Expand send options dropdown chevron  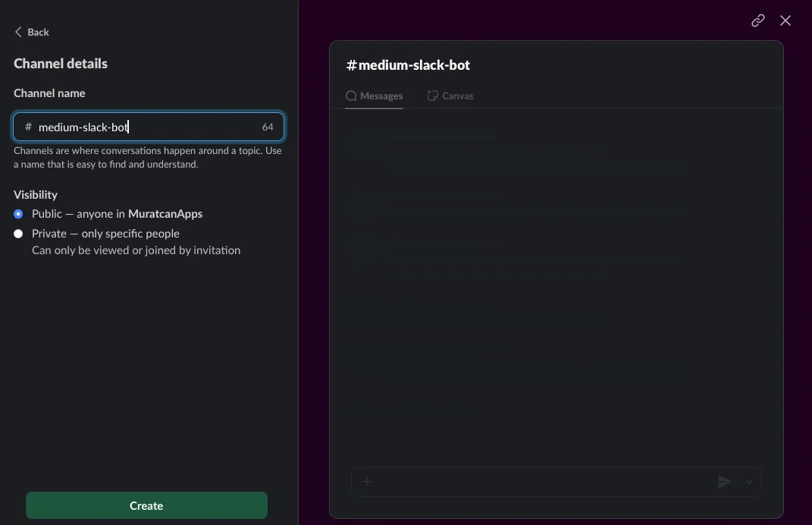pyautogui.click(x=749, y=482)
